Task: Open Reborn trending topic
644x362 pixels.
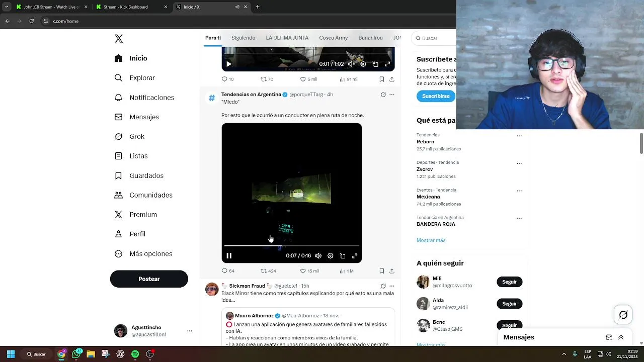Action: (425, 142)
